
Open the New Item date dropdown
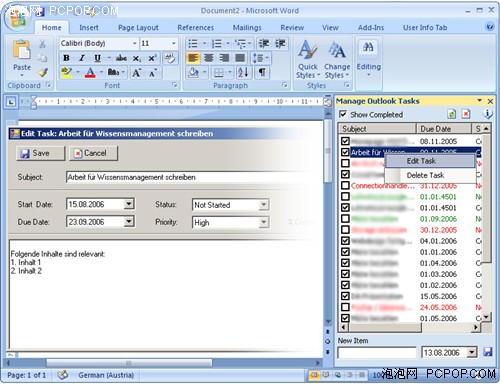click(472, 352)
